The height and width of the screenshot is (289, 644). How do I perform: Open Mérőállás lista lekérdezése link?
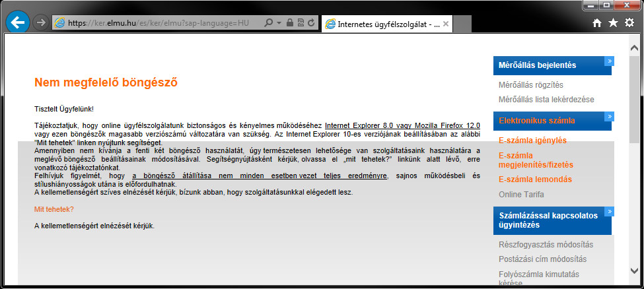click(x=546, y=100)
